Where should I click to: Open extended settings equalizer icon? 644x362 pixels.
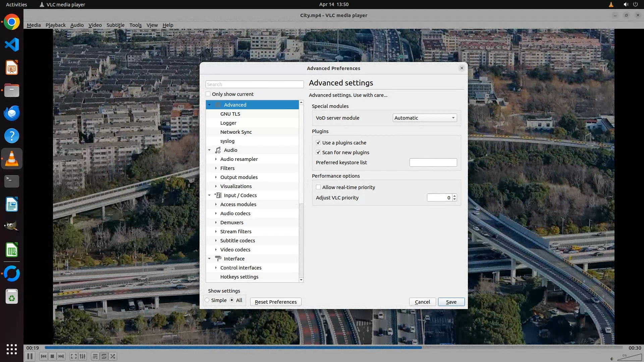click(83, 356)
